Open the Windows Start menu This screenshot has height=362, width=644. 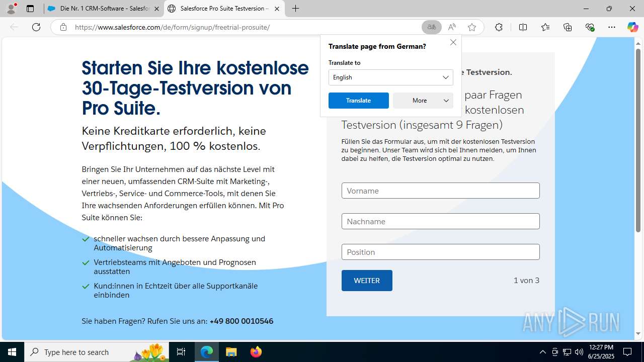[x=12, y=352]
